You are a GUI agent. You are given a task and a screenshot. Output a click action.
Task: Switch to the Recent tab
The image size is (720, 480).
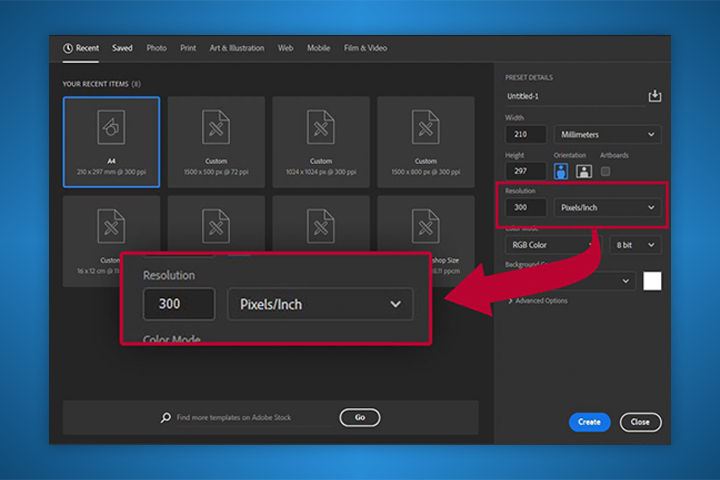[81, 48]
